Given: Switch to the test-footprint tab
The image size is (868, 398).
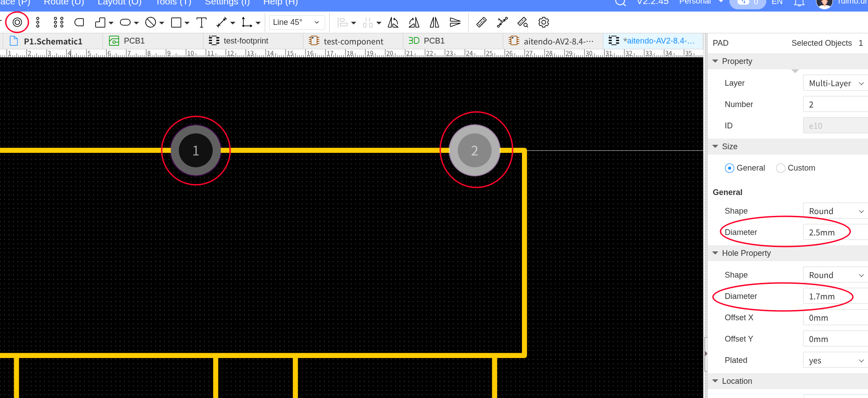Looking at the screenshot, I should click(253, 41).
